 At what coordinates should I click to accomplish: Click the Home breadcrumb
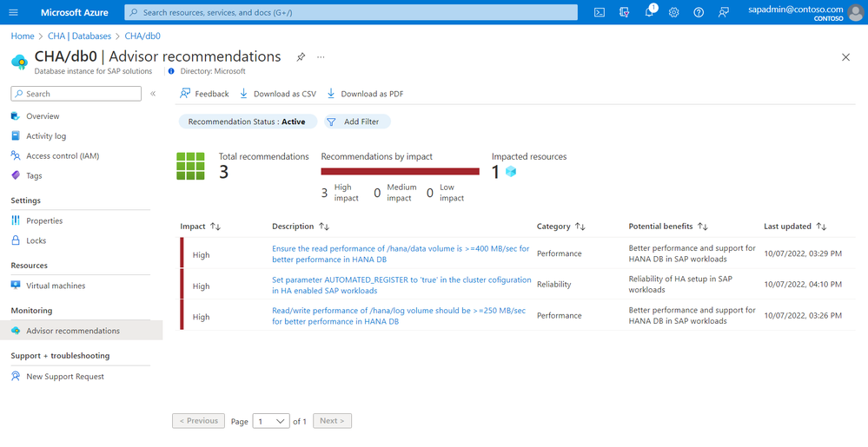coord(23,36)
